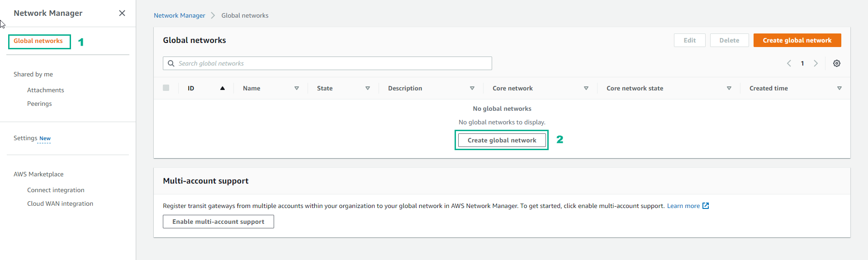Open table preferences gear icon
Image resolution: width=868 pixels, height=260 pixels.
pos(837,63)
